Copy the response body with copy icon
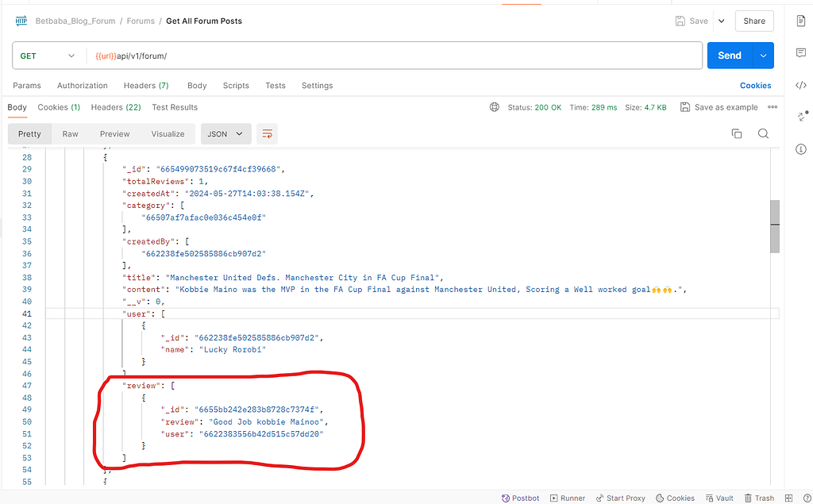 737,134
